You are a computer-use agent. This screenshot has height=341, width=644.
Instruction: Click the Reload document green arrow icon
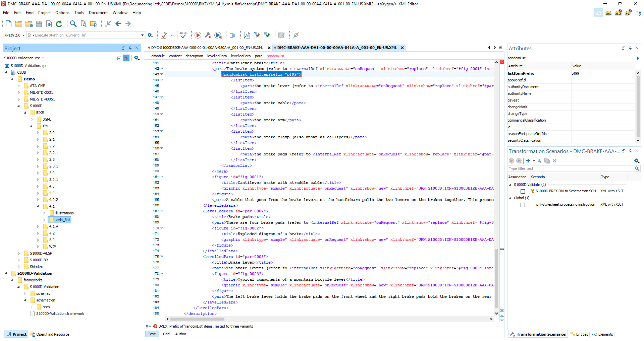click(x=59, y=24)
